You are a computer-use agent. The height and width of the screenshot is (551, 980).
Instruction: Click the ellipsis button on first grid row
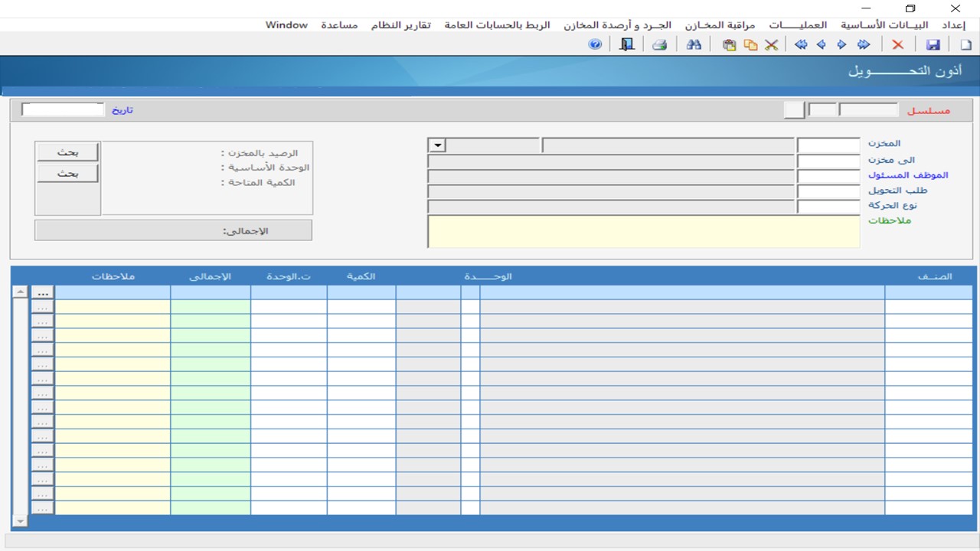pos(43,292)
